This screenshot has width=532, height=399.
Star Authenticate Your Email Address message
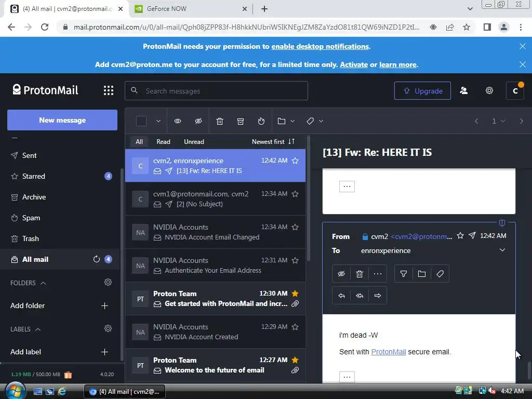point(295,260)
